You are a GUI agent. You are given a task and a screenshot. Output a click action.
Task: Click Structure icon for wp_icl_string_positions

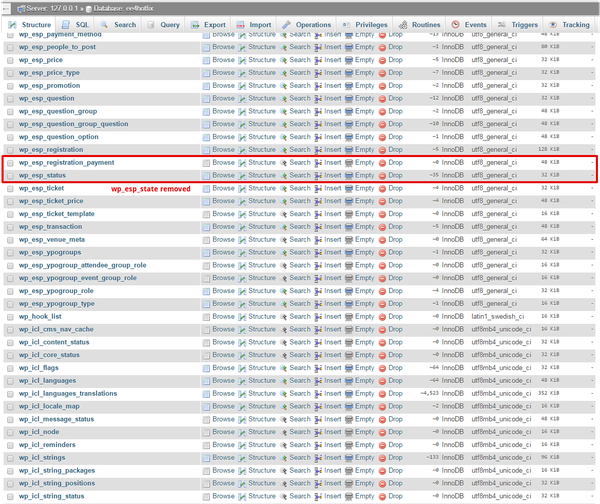point(242,484)
